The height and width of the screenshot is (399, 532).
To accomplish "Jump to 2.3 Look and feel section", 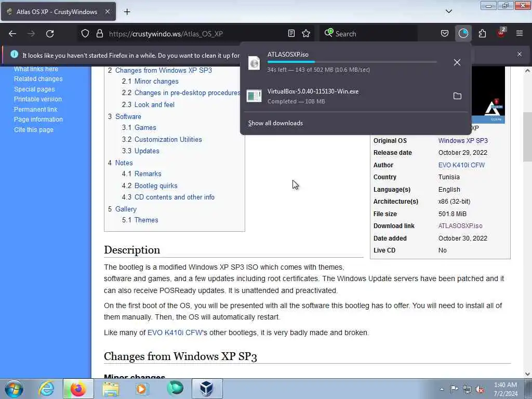I will pyautogui.click(x=154, y=104).
